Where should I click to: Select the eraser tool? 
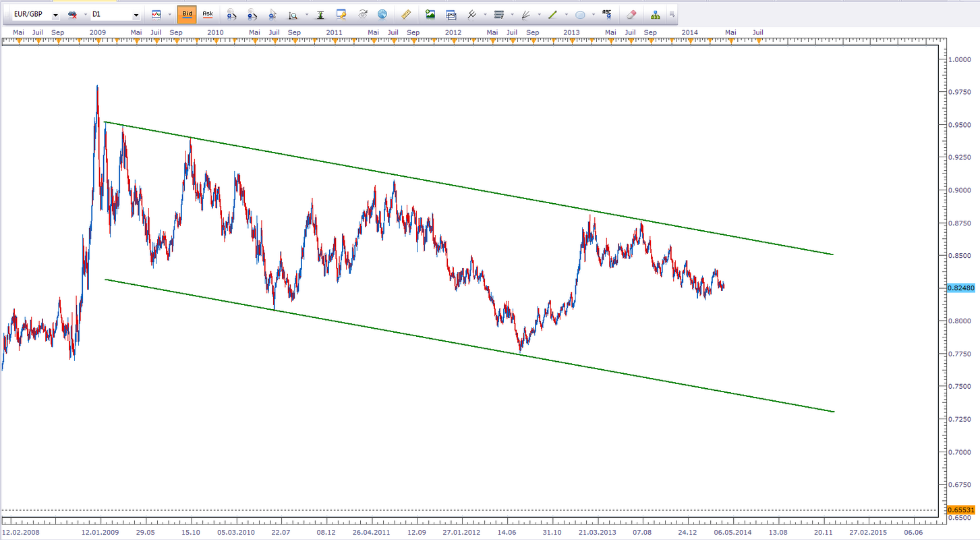631,14
